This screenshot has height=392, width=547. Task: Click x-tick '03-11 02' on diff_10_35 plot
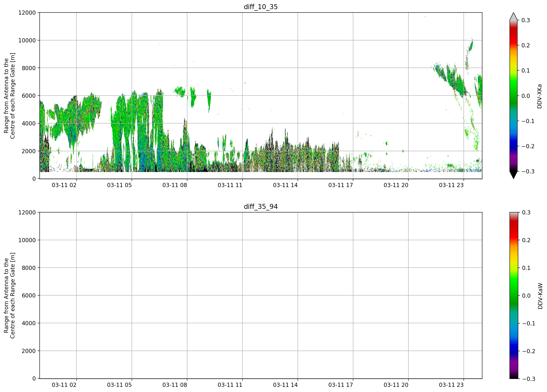64,185
